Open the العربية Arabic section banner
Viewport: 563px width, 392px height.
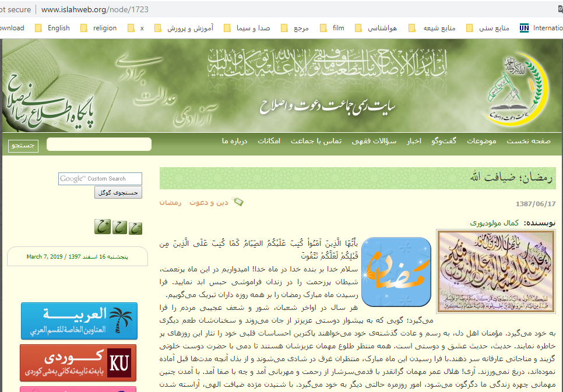[x=79, y=321]
